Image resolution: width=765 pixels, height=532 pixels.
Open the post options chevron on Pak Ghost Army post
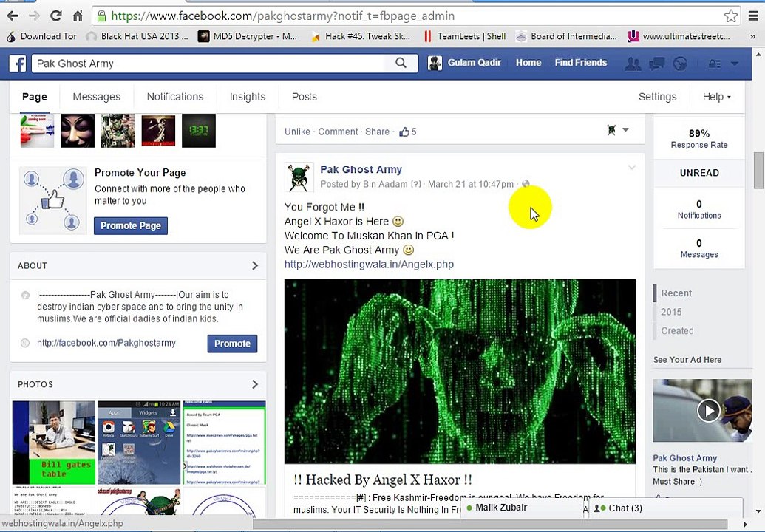[x=631, y=167]
